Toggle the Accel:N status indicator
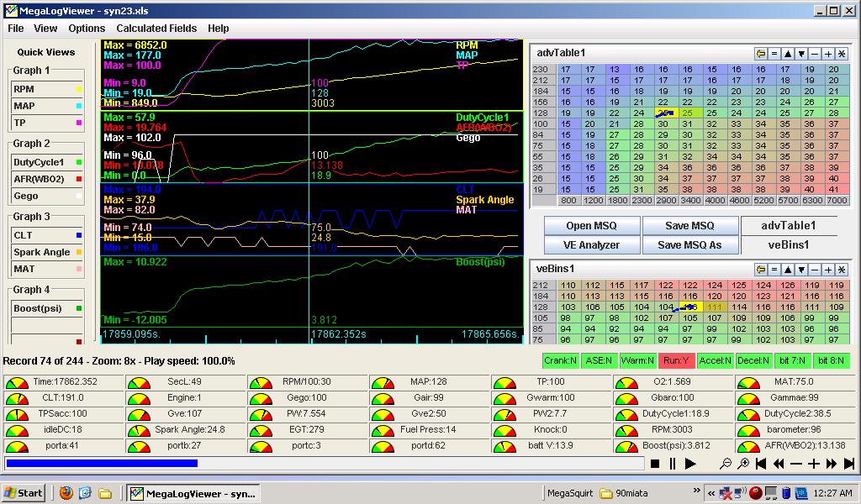This screenshot has width=861, height=504. coord(716,361)
